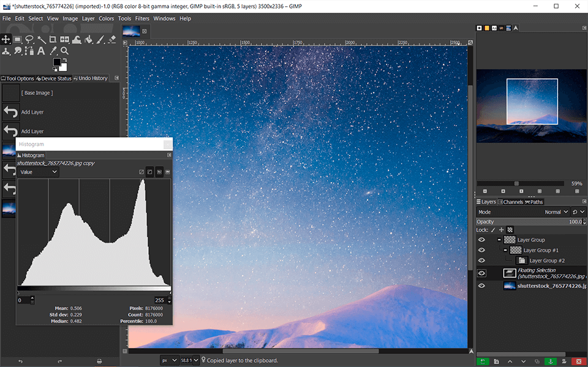This screenshot has width=588, height=367.
Task: Select the Free Select lasso tool
Action: point(29,39)
